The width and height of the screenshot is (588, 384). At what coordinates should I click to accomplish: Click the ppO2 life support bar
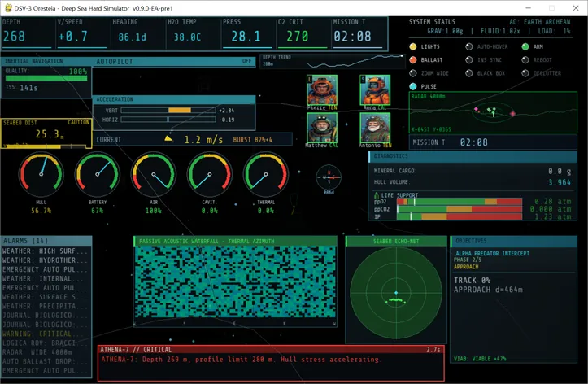460,202
